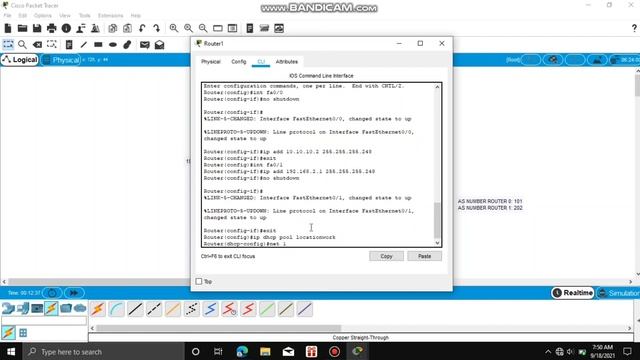Click the Redo arrow icon
The width and height of the screenshot is (640, 360).
pyautogui.click(x=157, y=28)
